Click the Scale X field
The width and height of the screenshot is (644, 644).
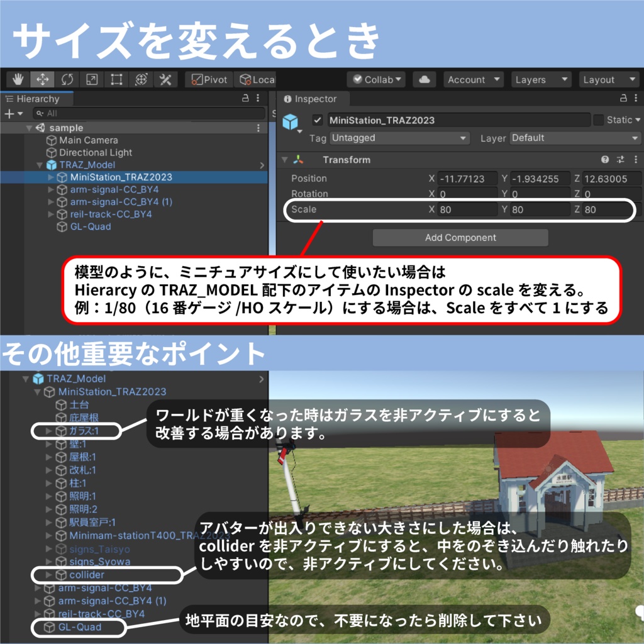click(467, 210)
